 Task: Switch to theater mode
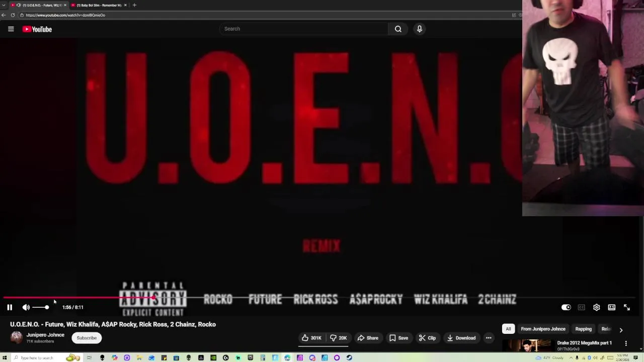point(611,307)
